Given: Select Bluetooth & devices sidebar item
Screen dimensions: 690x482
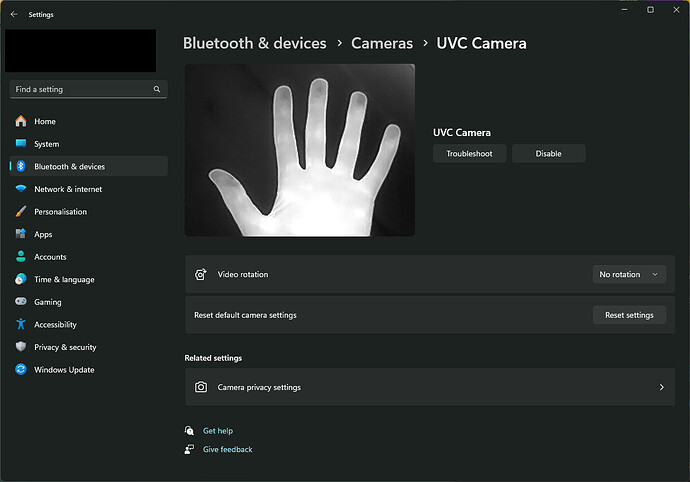Looking at the screenshot, I should pos(88,166).
